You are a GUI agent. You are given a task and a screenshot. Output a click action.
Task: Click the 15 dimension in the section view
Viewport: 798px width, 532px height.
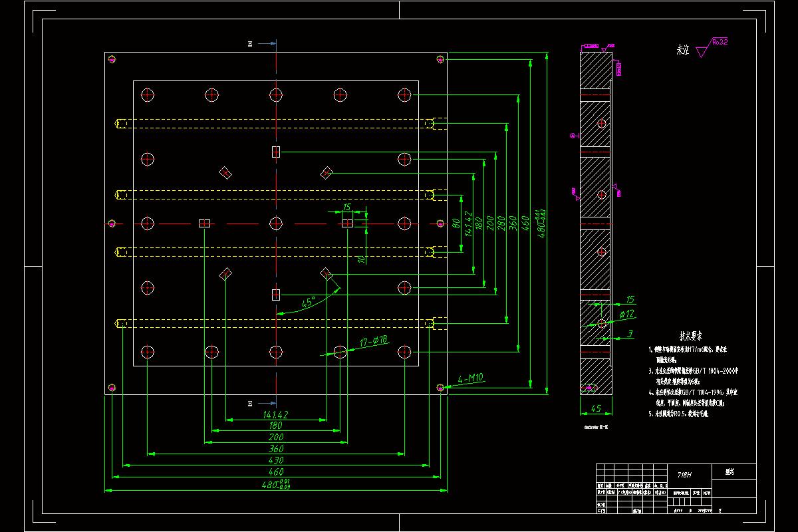pyautogui.click(x=631, y=299)
